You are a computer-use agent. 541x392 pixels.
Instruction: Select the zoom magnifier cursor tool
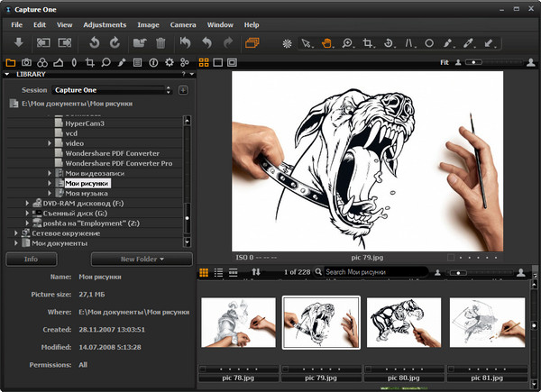pyautogui.click(x=347, y=42)
